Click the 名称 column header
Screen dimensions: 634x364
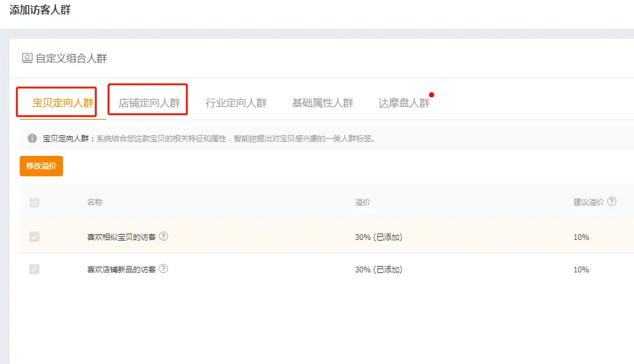click(x=95, y=202)
